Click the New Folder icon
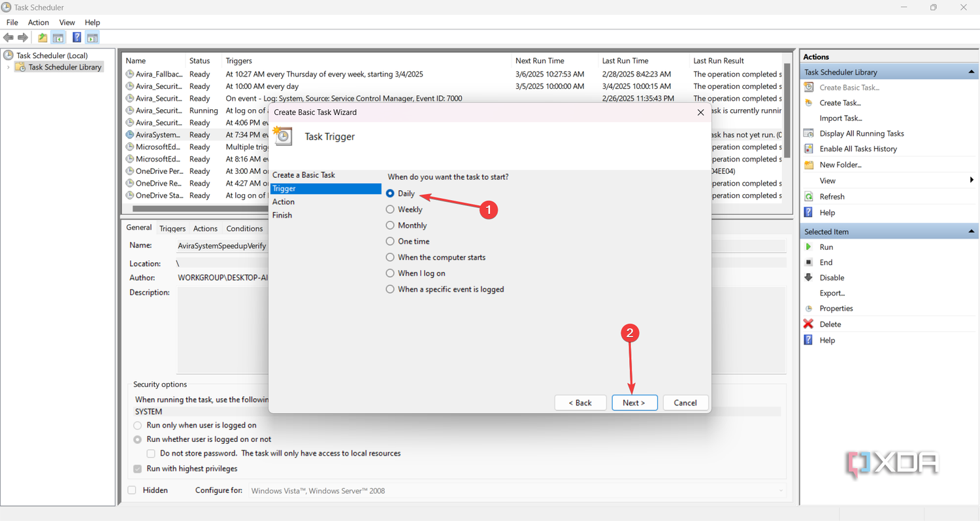 click(809, 165)
